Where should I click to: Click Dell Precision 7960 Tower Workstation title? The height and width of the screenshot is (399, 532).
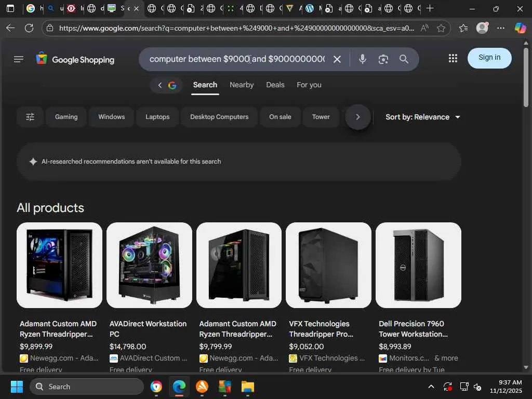click(413, 329)
